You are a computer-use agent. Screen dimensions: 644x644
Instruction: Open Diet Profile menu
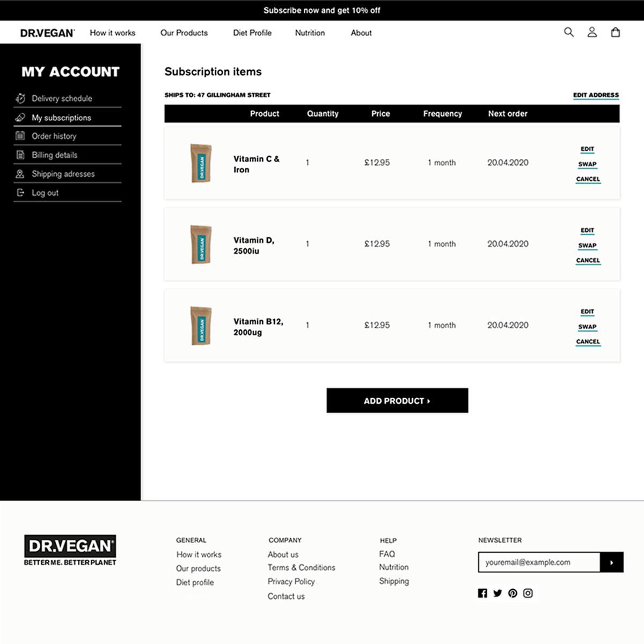(x=252, y=33)
